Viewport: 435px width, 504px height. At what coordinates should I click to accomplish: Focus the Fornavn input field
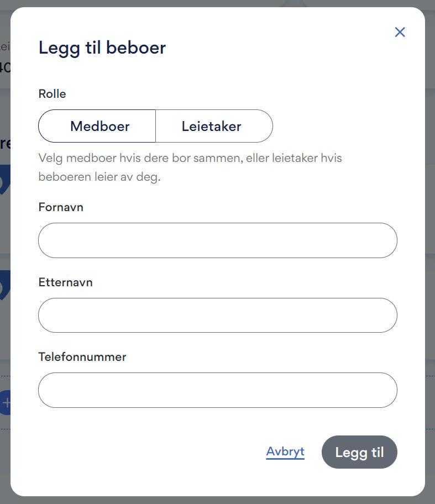coord(218,240)
